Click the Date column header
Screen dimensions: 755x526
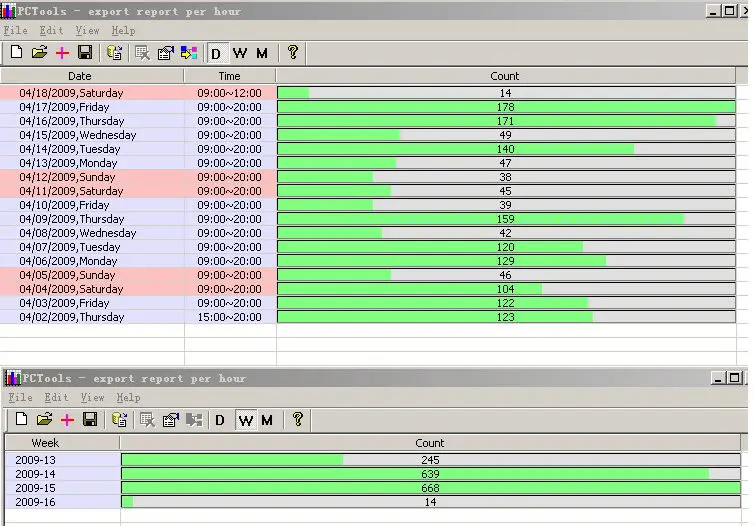tap(92, 76)
